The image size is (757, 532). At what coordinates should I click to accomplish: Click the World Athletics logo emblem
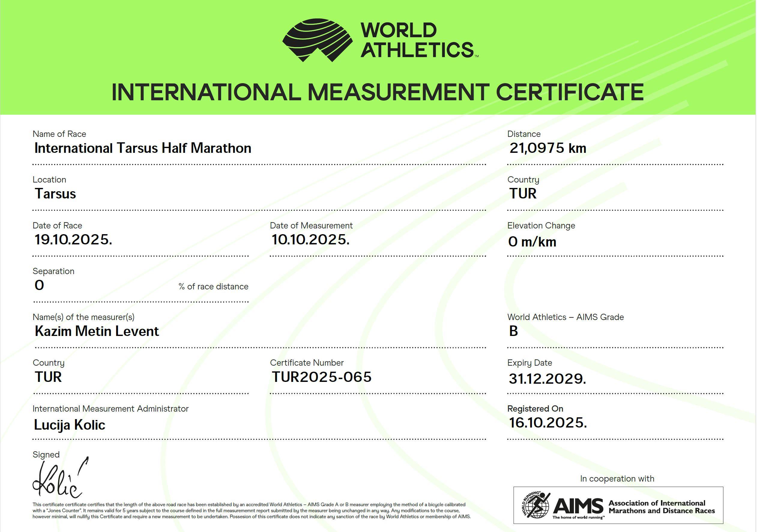click(x=317, y=40)
